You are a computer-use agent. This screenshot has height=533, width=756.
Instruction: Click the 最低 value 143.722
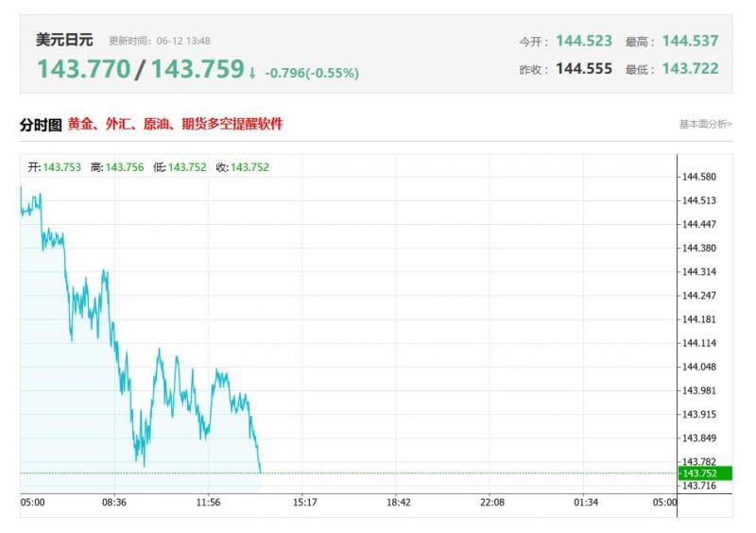point(690,68)
